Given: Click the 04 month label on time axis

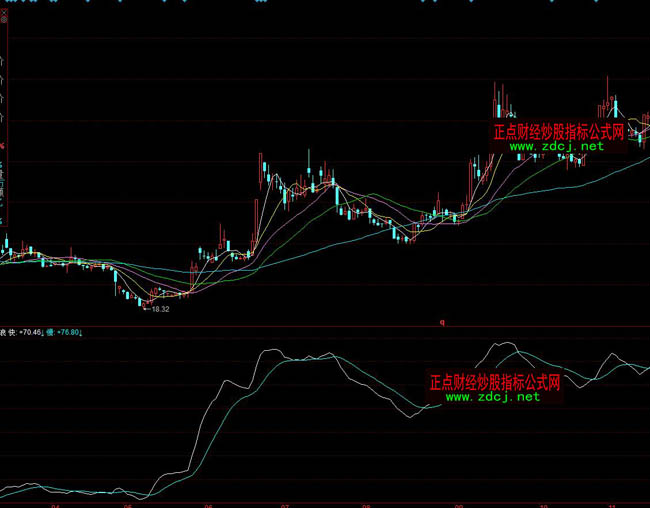Looking at the screenshot, I should [55, 503].
